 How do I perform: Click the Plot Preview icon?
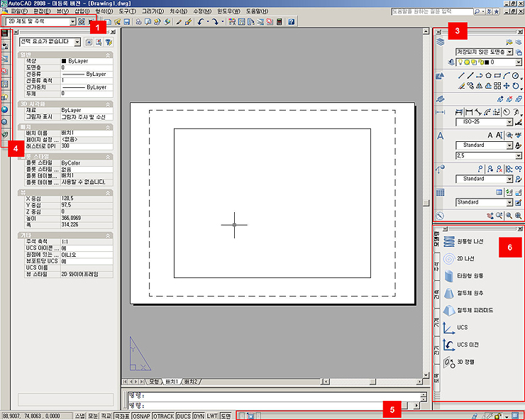(x=148, y=22)
